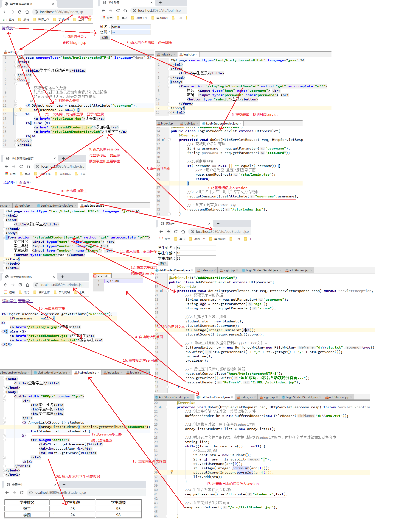Click the 请登录 link on the index page
The width and height of the screenshot is (393, 532).
pos(7,28)
